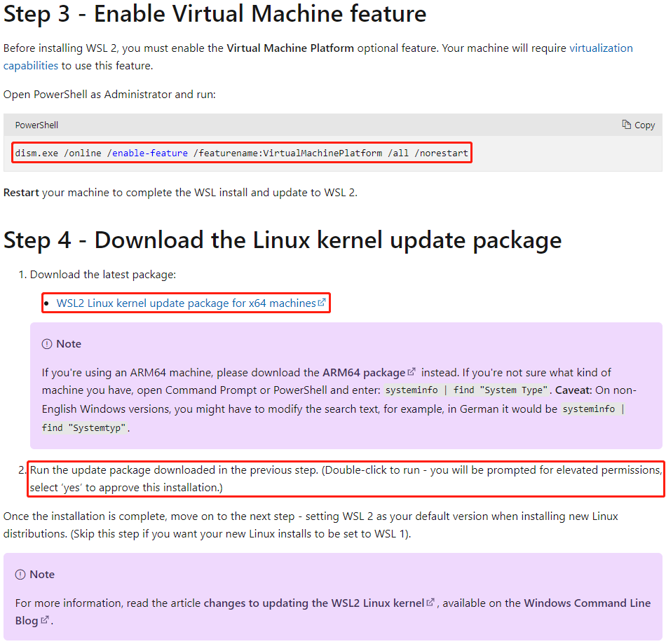
Task: Open the changes to updating the WSL2 Linux kernel article
Action: coord(313,603)
